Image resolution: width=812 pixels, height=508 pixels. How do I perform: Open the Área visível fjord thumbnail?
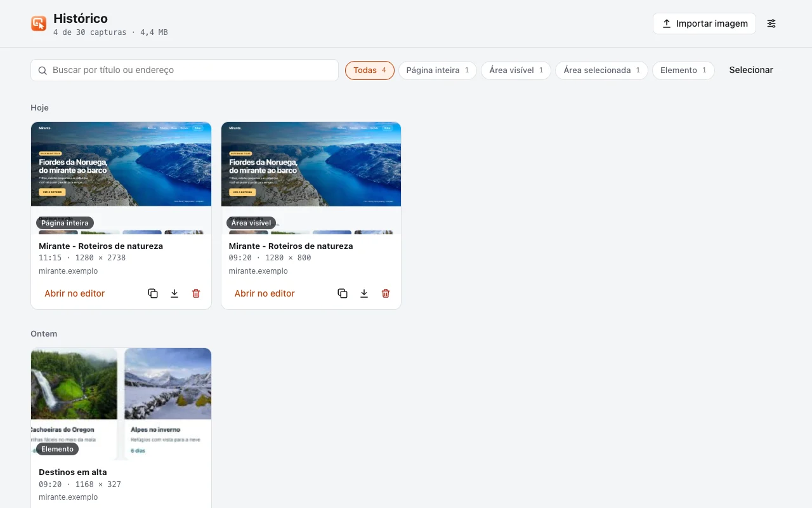pos(311,178)
